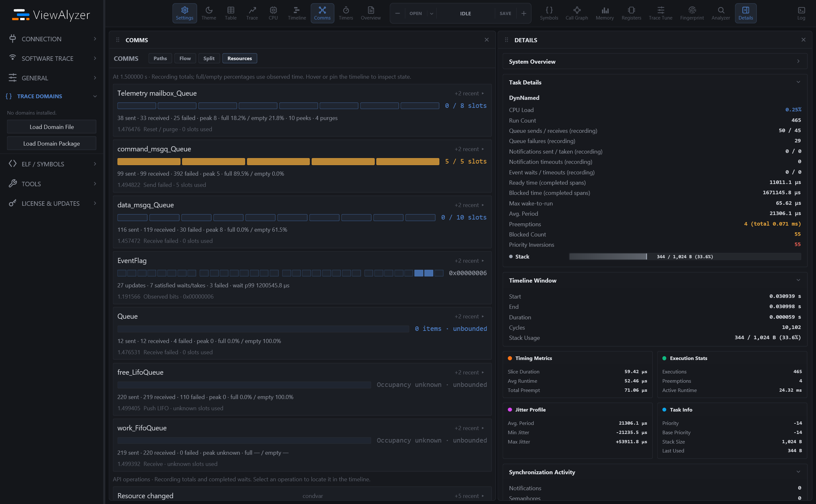Open the Timers panel icon
816x504 pixels.
coord(346,13)
